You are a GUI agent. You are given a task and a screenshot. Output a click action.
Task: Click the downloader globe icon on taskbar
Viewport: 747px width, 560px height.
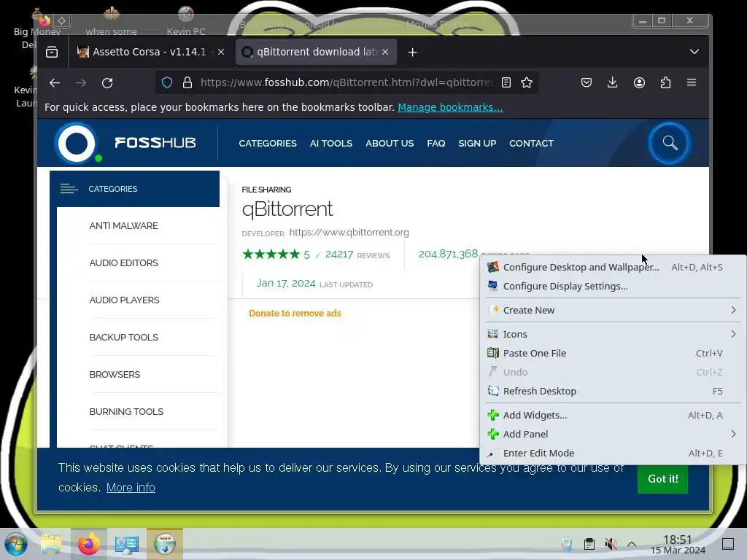[x=165, y=544]
